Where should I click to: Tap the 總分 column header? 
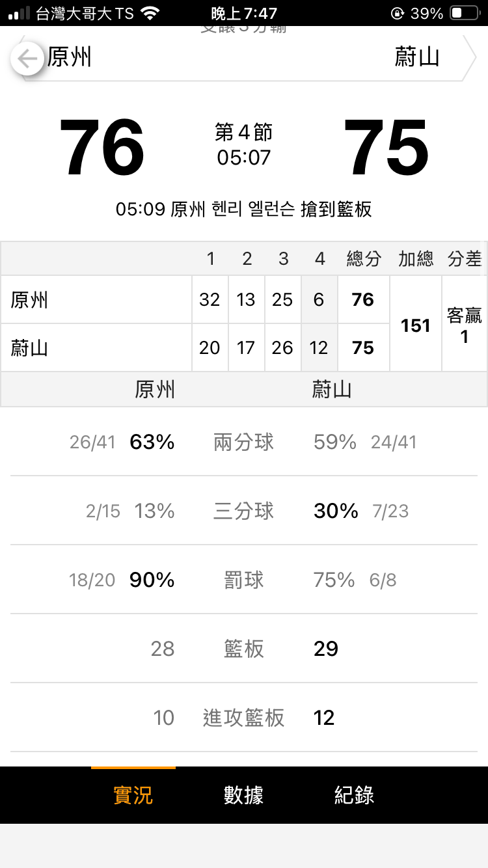point(363,259)
